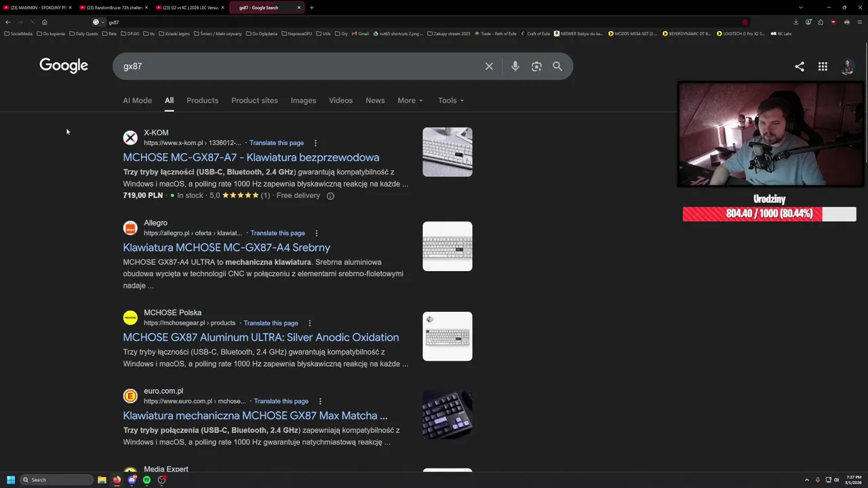The image size is (868, 488).
Task: Switch to the RandomBruce browser tab
Action: click(x=114, y=7)
